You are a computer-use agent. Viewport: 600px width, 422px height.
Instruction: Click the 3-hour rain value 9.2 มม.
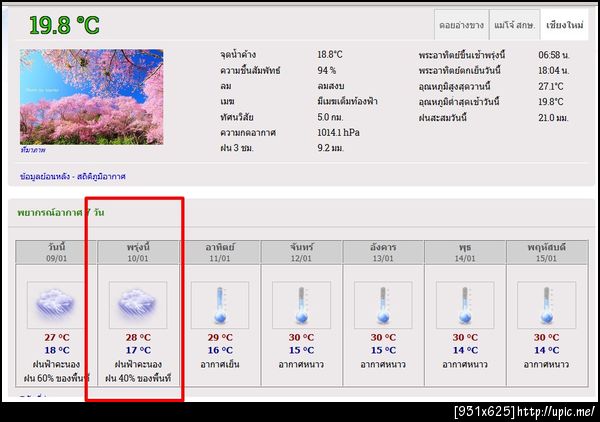pyautogui.click(x=331, y=148)
